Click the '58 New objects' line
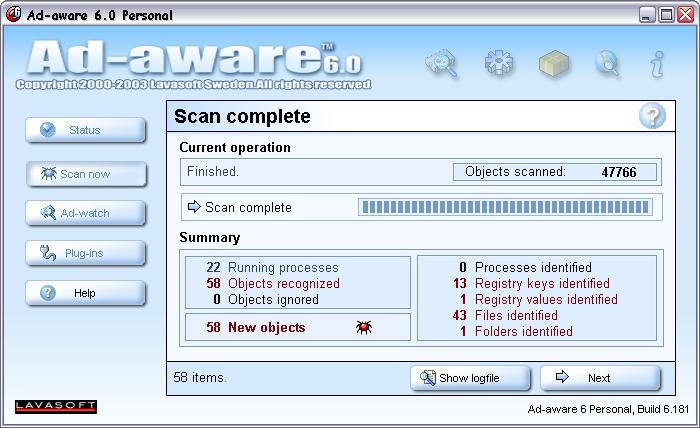The height and width of the screenshot is (428, 700). point(255,327)
